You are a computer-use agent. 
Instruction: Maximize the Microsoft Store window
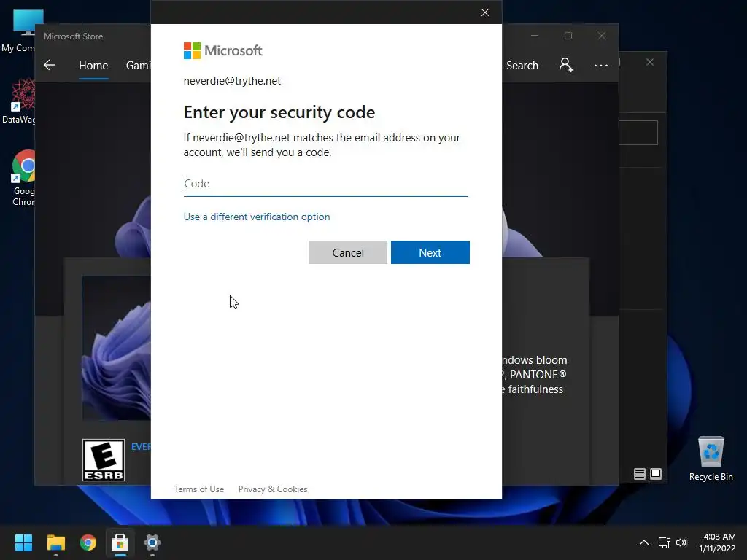(568, 36)
